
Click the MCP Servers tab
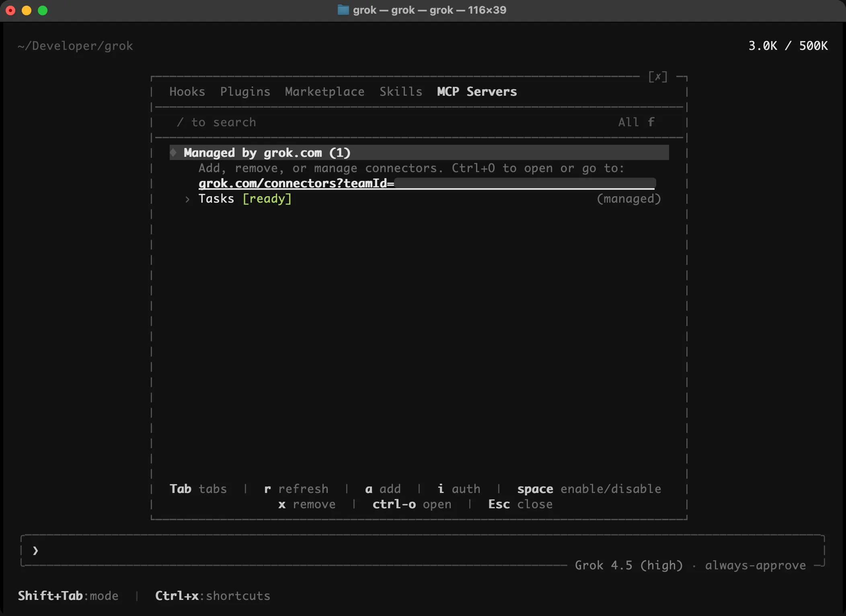pos(477,92)
